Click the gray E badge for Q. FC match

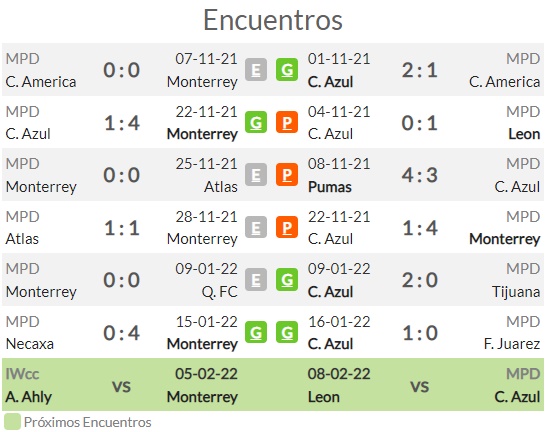256,280
